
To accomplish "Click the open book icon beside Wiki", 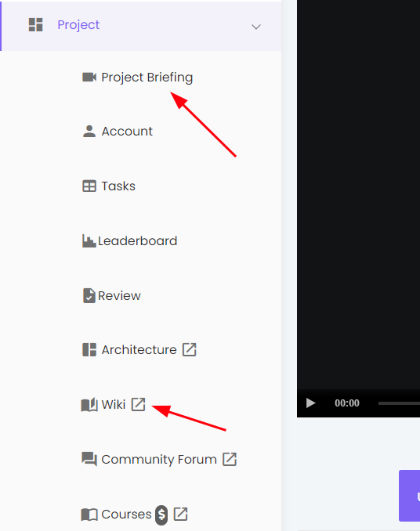I will pos(89,405).
